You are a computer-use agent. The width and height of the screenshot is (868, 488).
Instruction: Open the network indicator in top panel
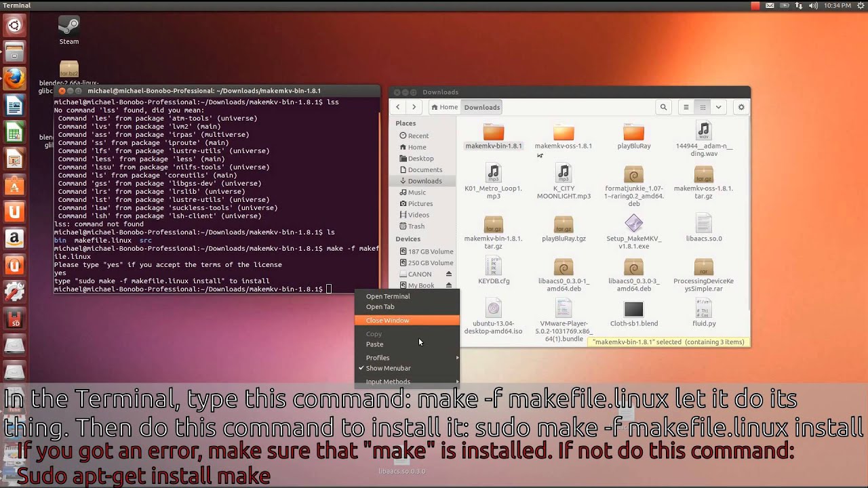point(798,5)
